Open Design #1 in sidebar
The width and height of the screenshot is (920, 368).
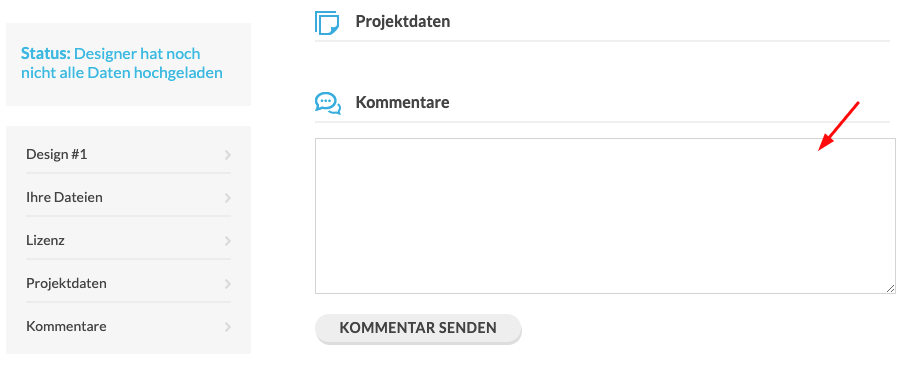[x=128, y=154]
